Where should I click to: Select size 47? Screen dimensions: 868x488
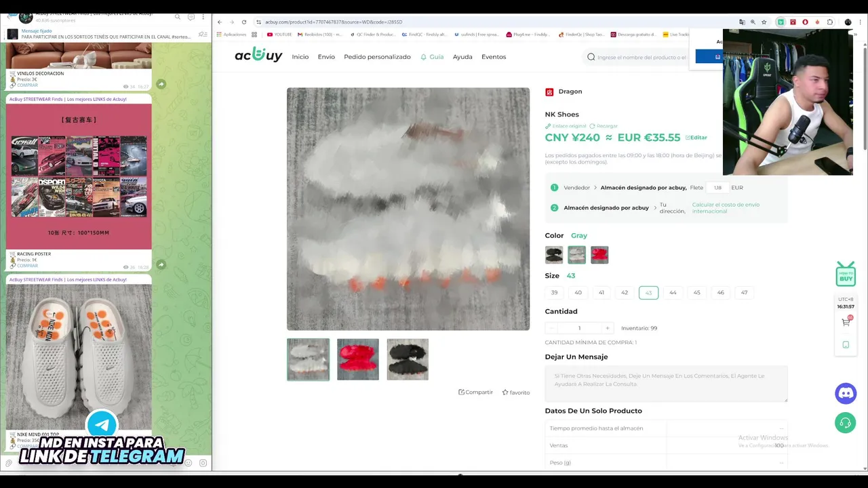click(x=744, y=293)
